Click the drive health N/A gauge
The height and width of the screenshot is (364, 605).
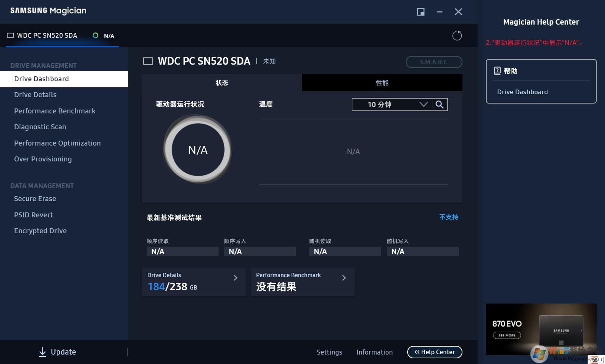pyautogui.click(x=198, y=150)
